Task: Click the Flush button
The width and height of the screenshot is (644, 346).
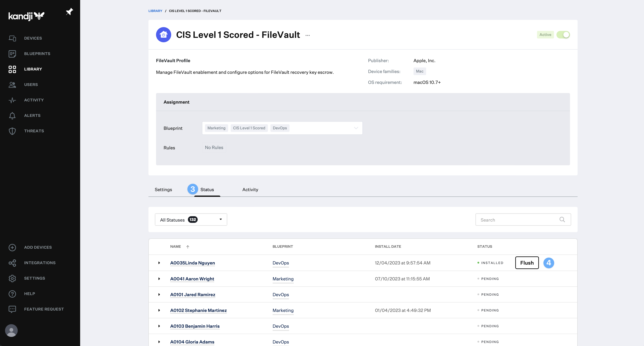Action: click(527, 263)
